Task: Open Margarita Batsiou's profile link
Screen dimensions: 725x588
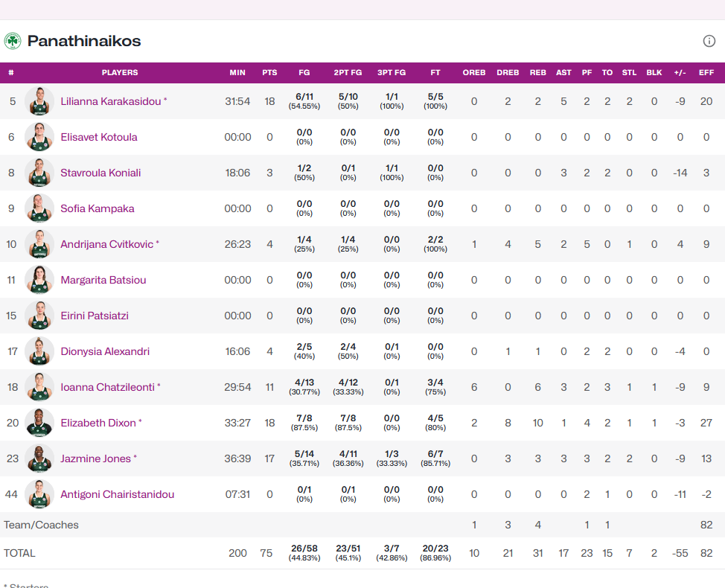Action: 103,280
